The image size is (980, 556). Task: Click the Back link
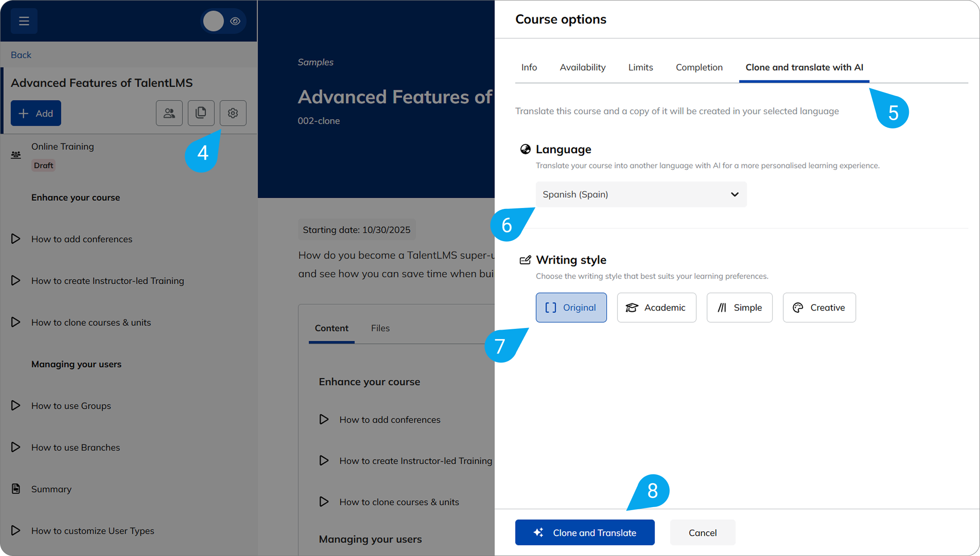[21, 55]
